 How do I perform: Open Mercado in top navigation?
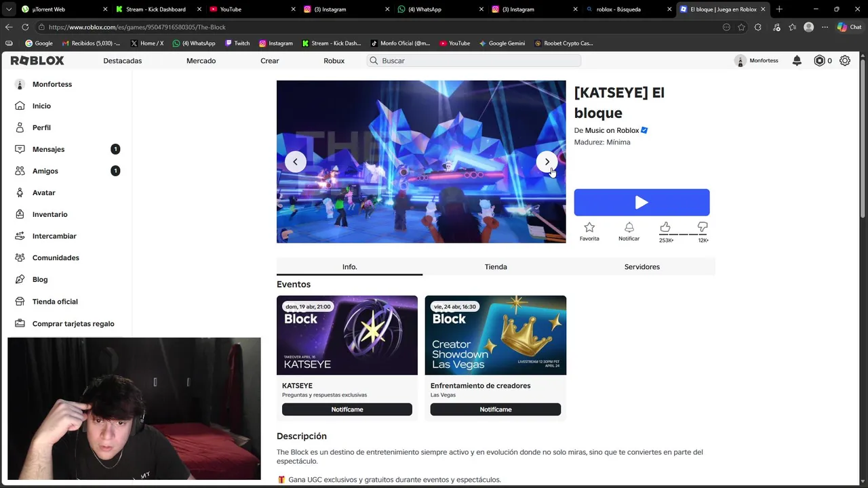click(x=201, y=60)
